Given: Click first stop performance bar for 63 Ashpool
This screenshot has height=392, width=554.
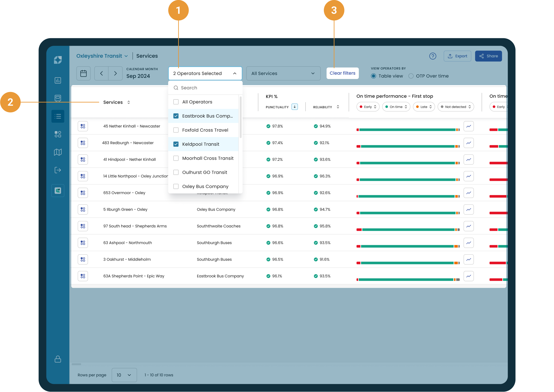Looking at the screenshot, I should 408,246.
